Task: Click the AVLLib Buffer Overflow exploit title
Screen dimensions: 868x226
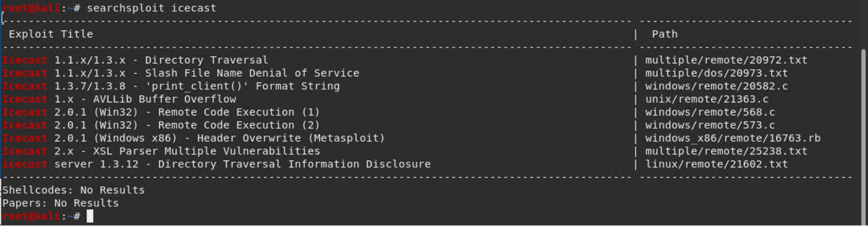Action: (119, 99)
